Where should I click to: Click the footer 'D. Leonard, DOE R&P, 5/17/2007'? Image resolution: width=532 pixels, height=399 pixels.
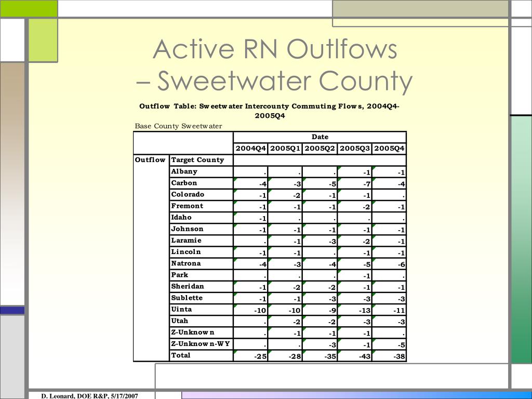89,395
